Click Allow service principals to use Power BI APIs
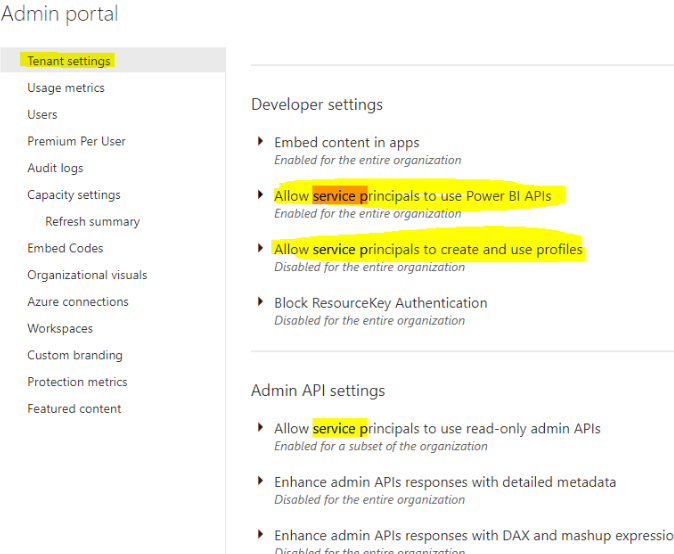Screen dimensions: 674x554 pyautogui.click(x=413, y=196)
